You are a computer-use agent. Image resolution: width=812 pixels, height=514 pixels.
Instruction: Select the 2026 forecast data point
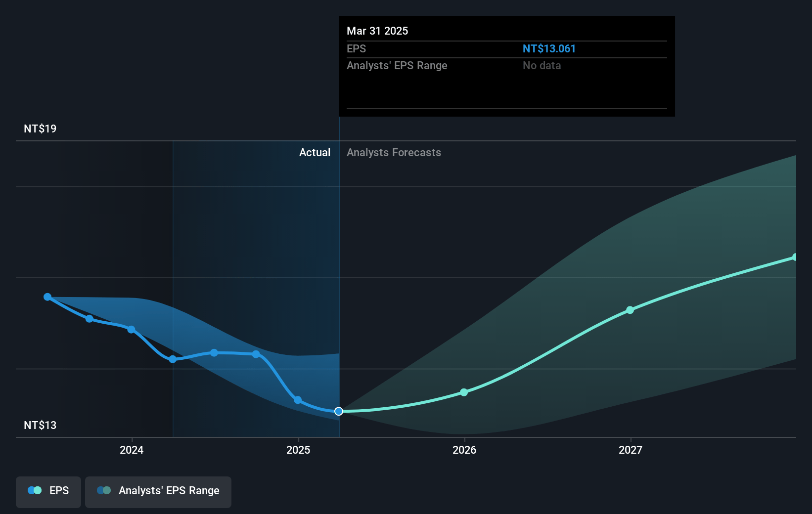[x=464, y=392]
